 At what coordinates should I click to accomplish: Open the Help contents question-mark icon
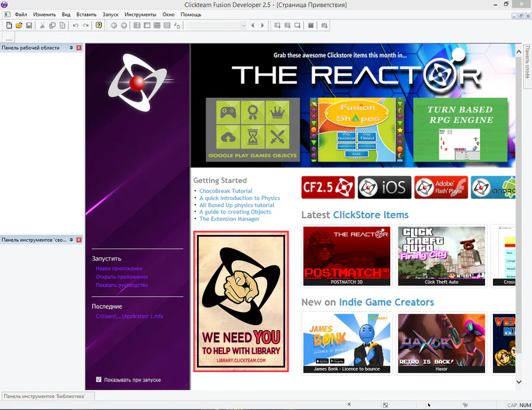[x=99, y=25]
